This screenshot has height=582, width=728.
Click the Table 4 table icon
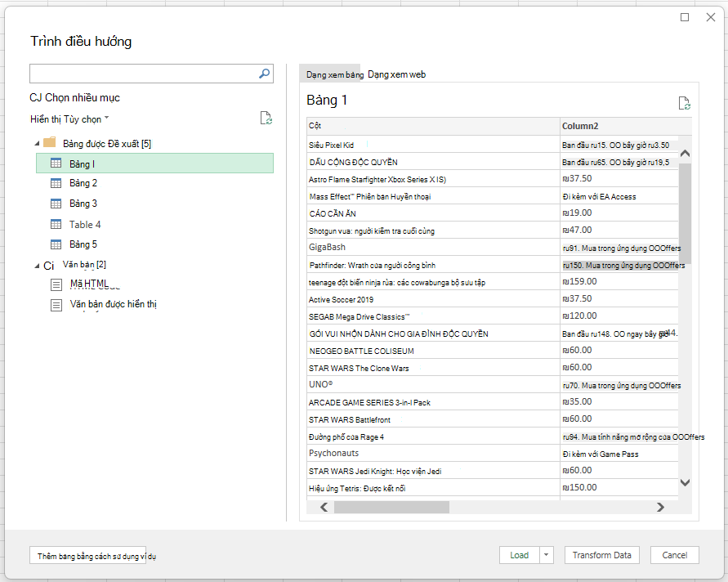[56, 224]
